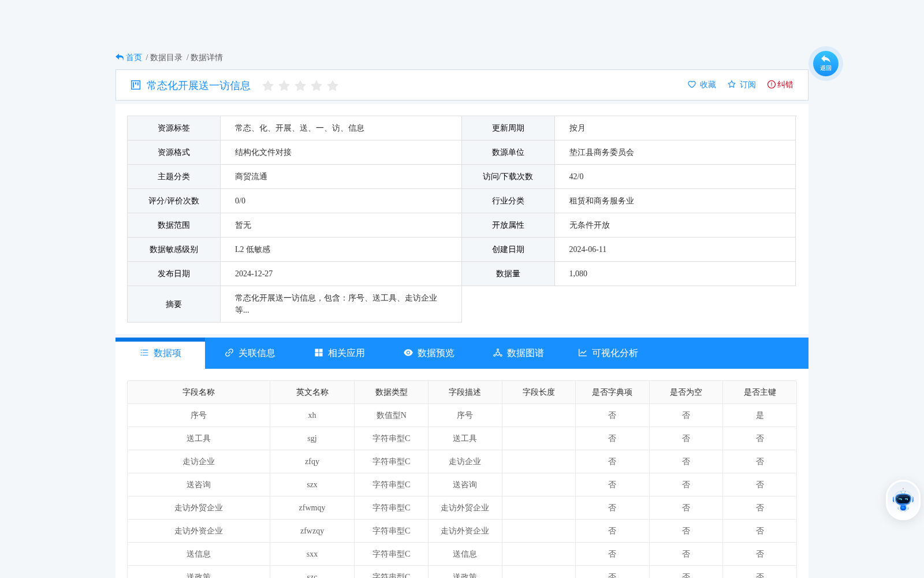This screenshot has height=578, width=924.
Task: Click the 0/0 rating count value
Action: pyautogui.click(x=240, y=201)
